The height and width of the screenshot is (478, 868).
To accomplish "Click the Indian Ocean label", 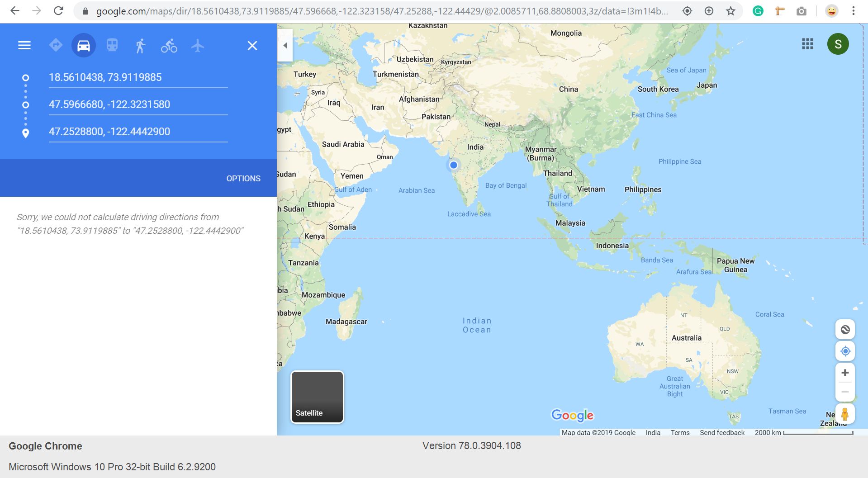I will pos(477,325).
